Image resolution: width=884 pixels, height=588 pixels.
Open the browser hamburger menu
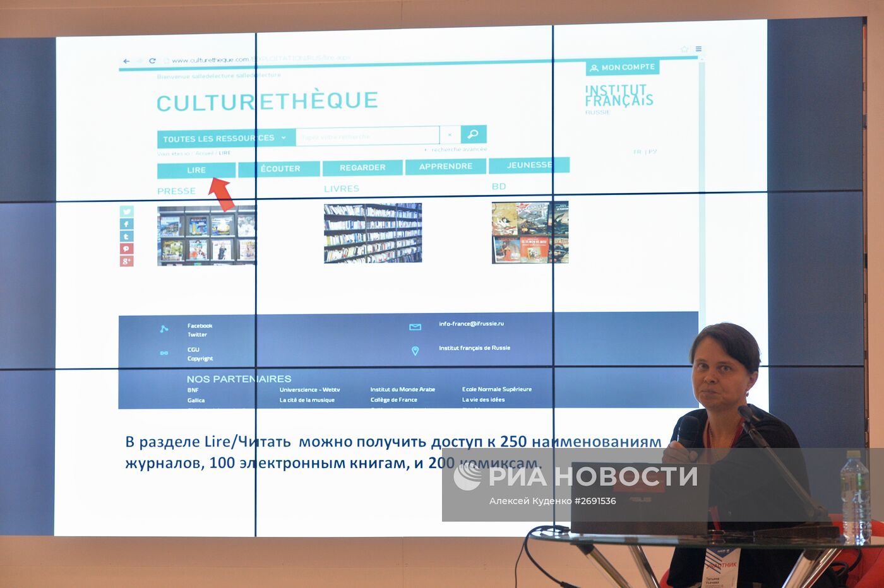tap(698, 49)
